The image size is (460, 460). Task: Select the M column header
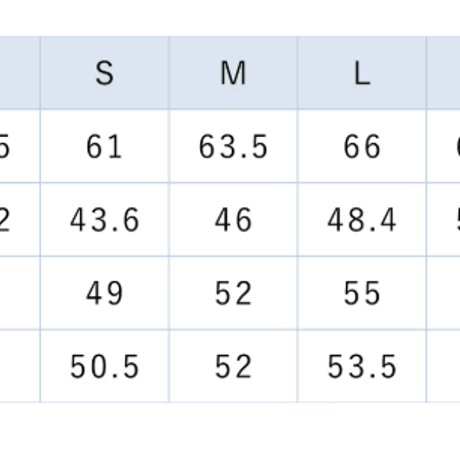point(233,73)
